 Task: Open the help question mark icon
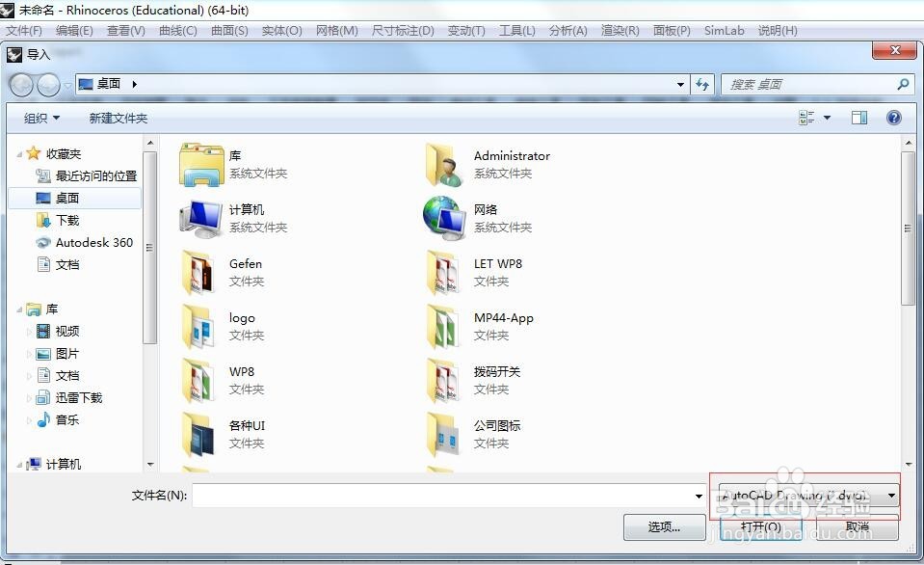pos(894,118)
